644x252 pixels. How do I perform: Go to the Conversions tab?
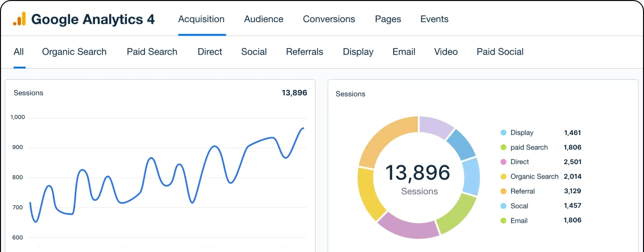[329, 19]
